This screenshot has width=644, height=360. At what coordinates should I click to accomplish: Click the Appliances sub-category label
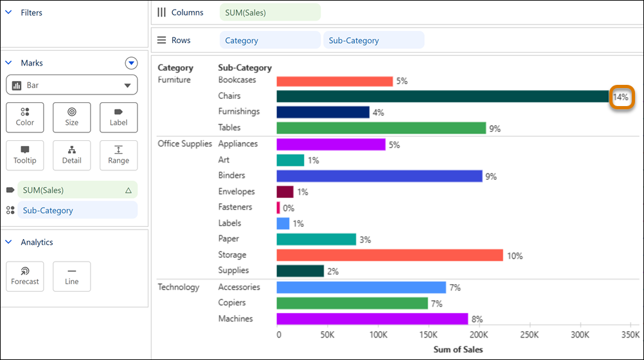(238, 143)
